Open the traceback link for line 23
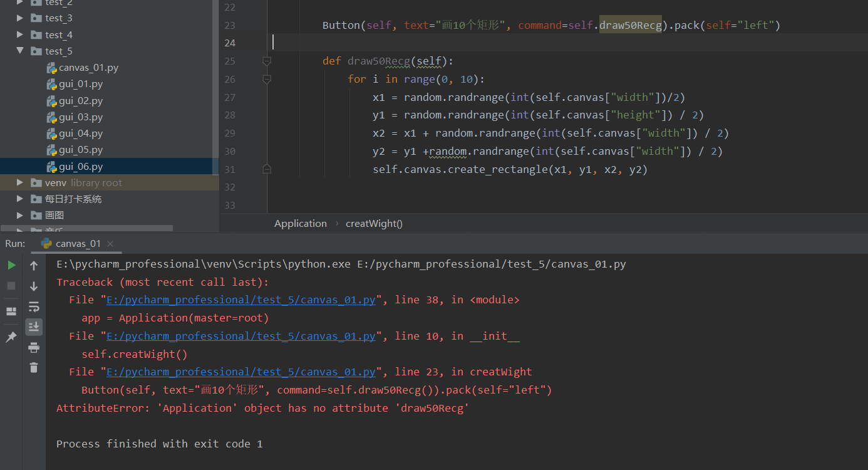Screen dimensions: 868x470 point(241,372)
